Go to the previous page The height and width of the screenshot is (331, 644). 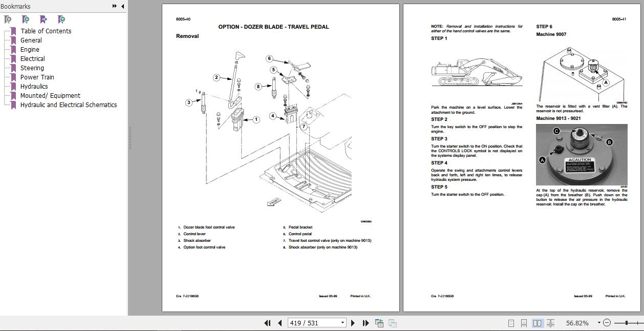click(280, 323)
